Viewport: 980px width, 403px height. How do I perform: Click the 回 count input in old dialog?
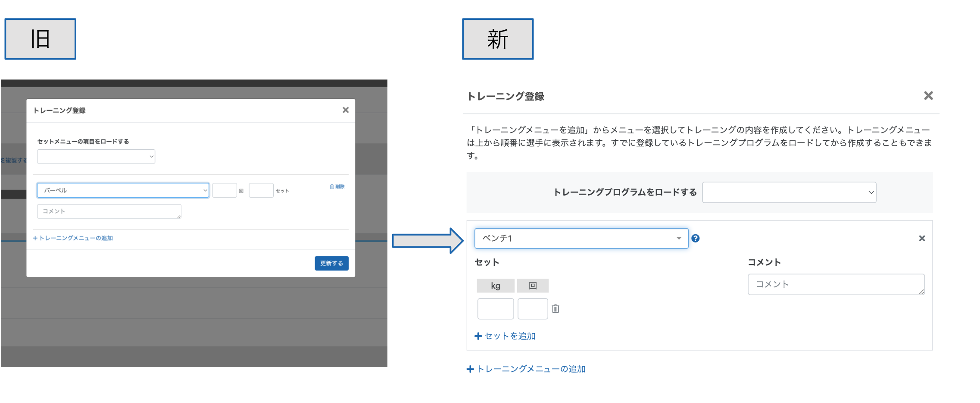[225, 190]
